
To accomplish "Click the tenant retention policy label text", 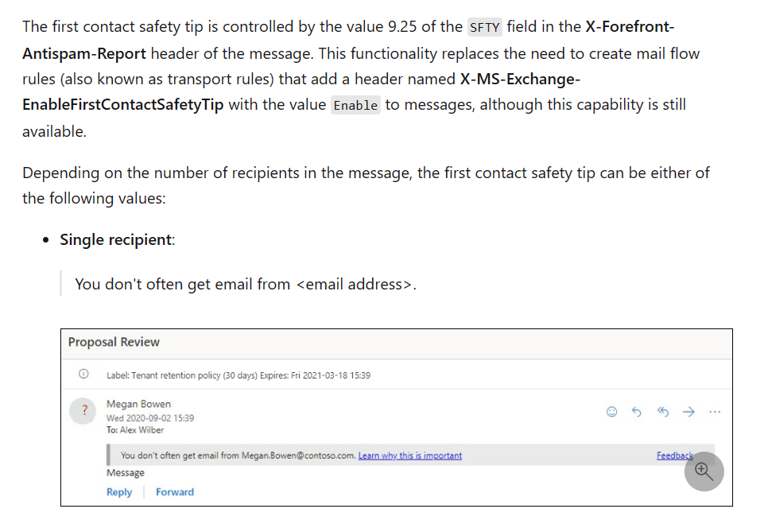I will 238,375.
